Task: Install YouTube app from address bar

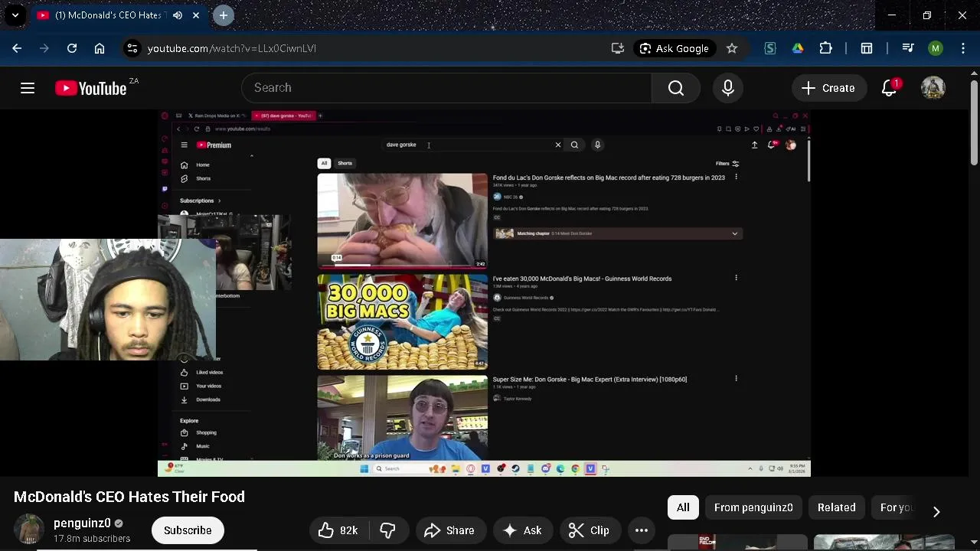Action: [618, 48]
